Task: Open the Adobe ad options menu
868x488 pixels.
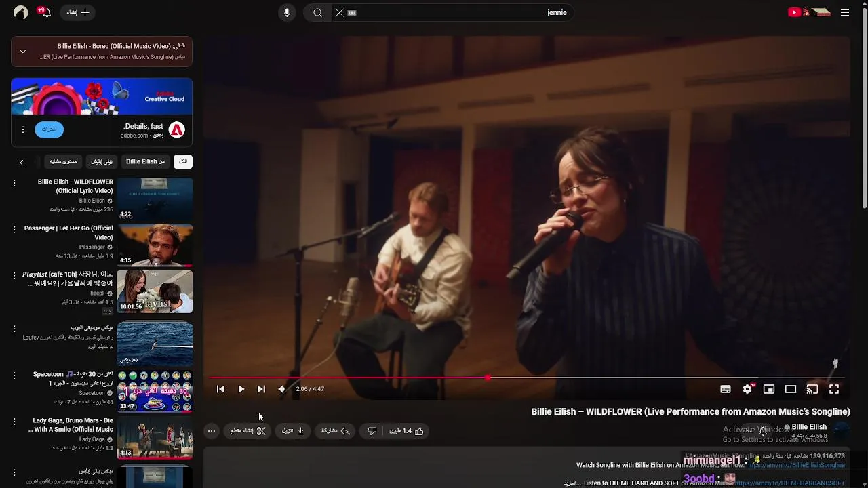Action: [22, 129]
